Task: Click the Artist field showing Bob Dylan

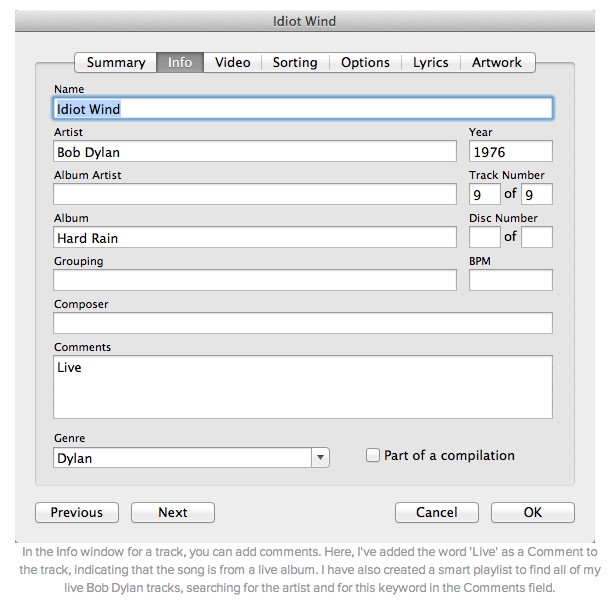Action: tap(255, 151)
